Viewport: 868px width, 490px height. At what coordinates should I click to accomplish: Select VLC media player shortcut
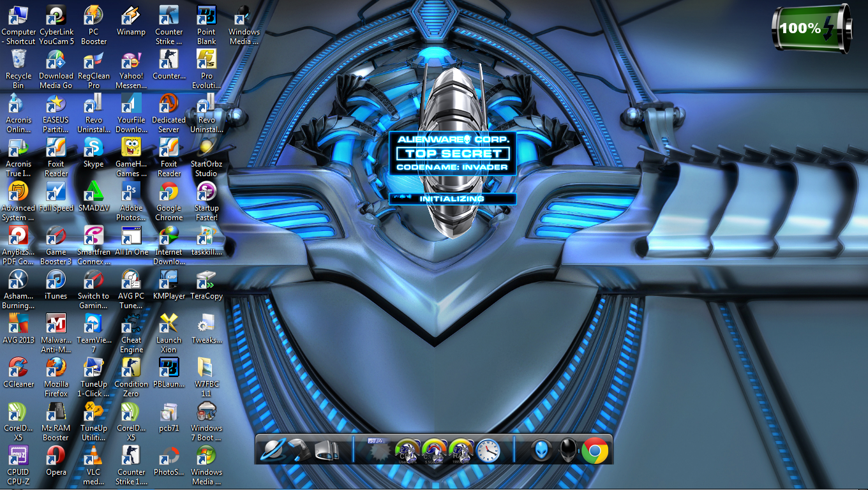[94, 465]
